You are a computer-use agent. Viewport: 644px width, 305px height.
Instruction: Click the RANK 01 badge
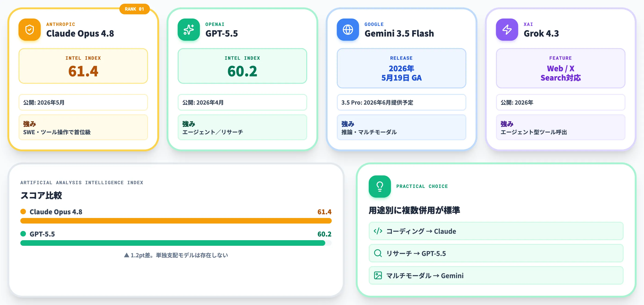[134, 9]
